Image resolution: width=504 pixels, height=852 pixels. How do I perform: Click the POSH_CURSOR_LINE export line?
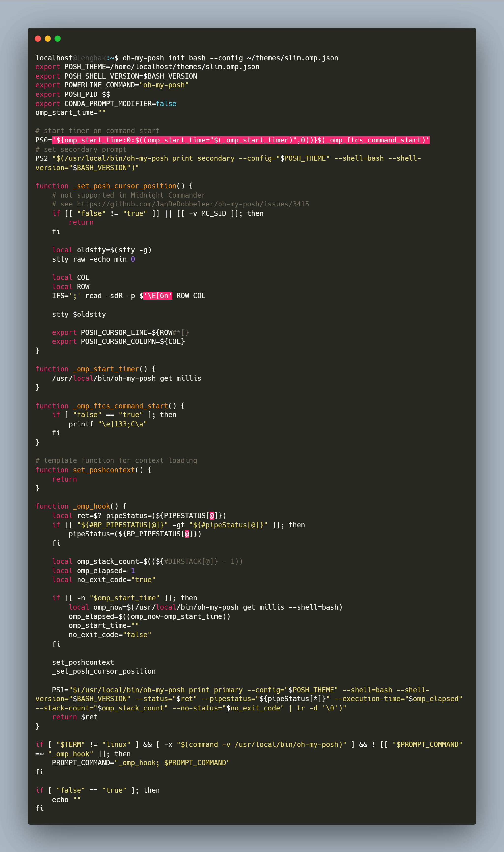tap(119, 332)
